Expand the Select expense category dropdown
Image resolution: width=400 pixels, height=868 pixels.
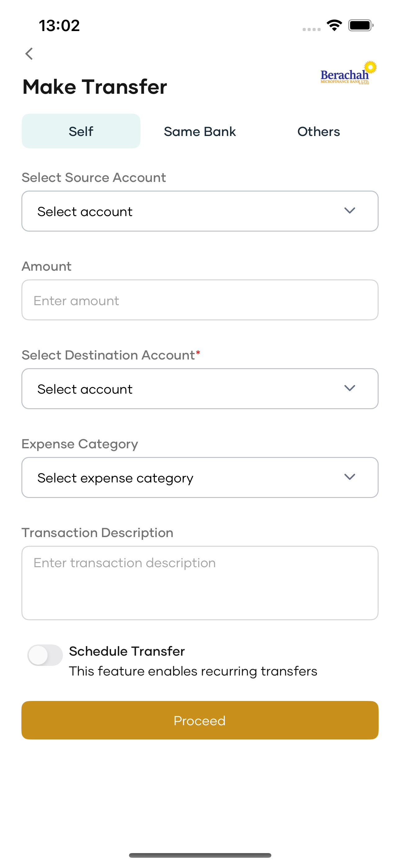(200, 477)
